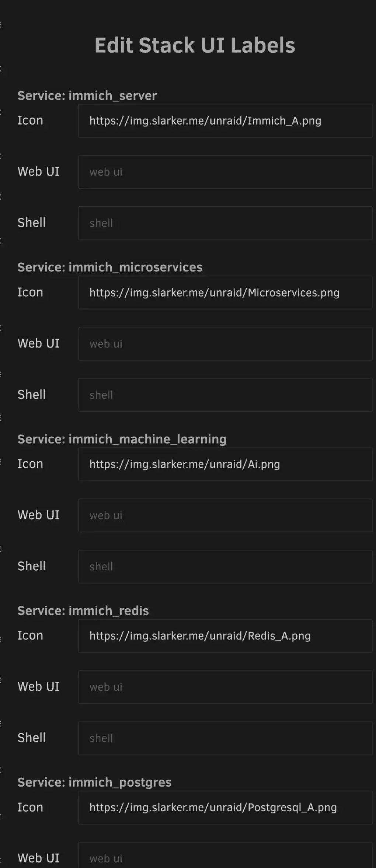Image resolution: width=376 pixels, height=868 pixels.
Task: Click the "Service: immich_redis" section heading
Action: click(x=83, y=611)
